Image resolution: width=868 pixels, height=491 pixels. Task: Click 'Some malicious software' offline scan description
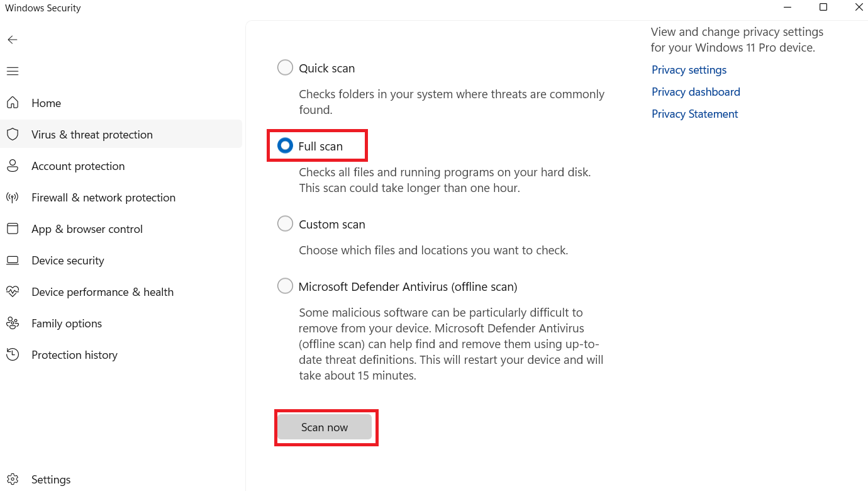tap(451, 344)
